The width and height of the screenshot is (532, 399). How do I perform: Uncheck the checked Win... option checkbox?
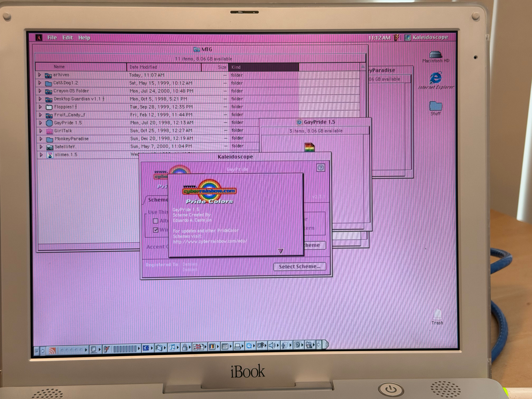tap(156, 230)
